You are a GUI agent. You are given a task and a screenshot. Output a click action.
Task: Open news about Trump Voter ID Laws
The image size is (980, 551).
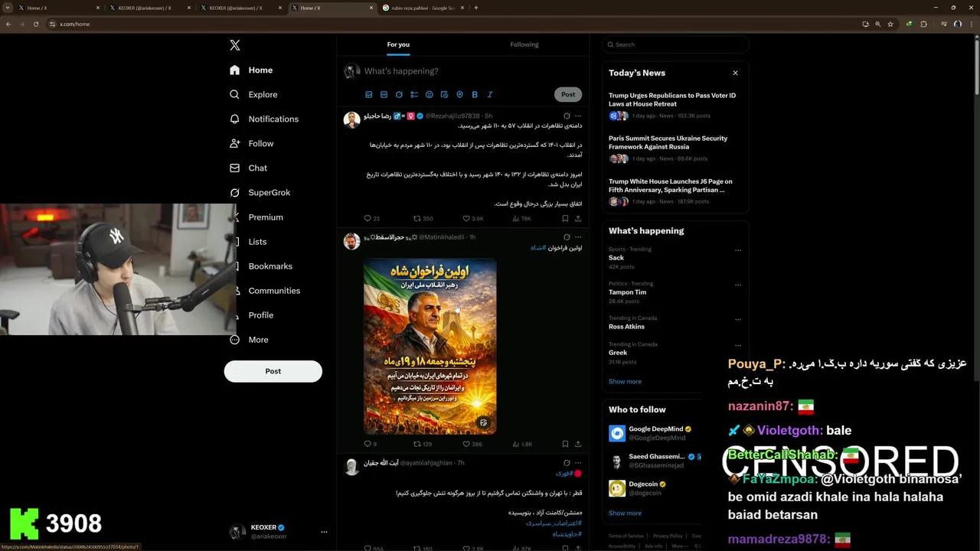coord(674,106)
